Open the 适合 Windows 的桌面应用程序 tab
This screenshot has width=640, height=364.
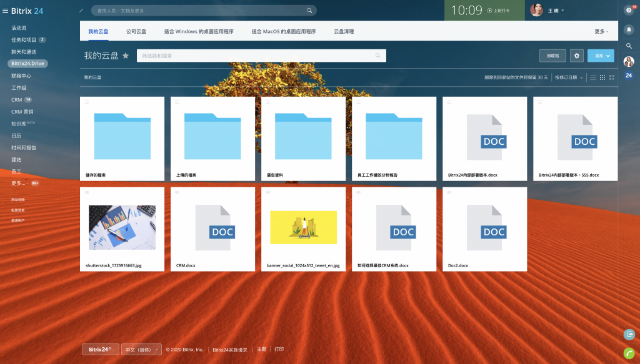tap(199, 31)
